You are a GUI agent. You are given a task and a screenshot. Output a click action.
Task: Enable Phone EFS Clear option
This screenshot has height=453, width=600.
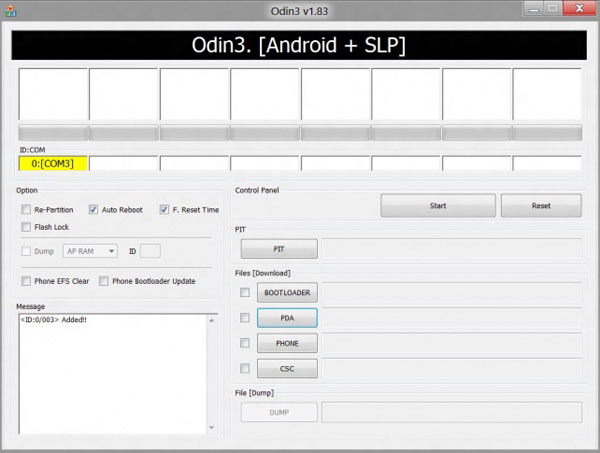click(x=26, y=281)
